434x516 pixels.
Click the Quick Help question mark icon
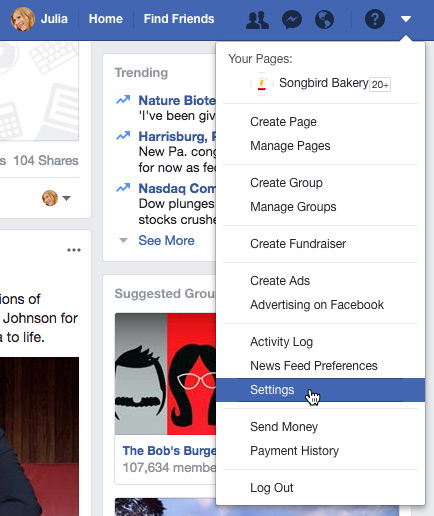[x=375, y=19]
